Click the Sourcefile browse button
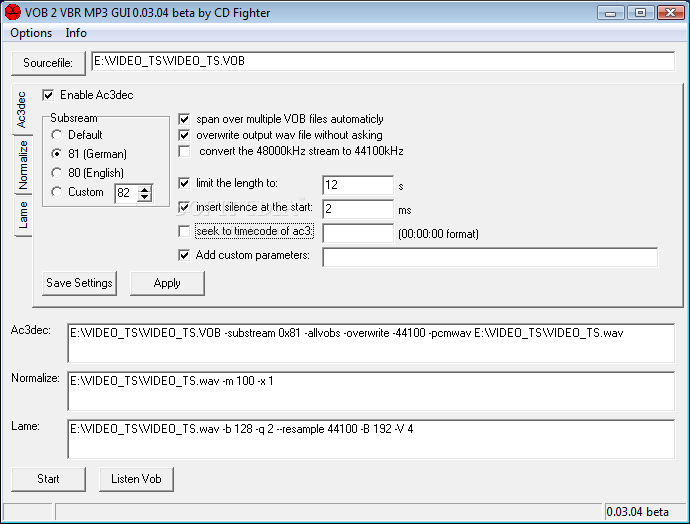This screenshot has height=524, width=690. pyautogui.click(x=48, y=63)
